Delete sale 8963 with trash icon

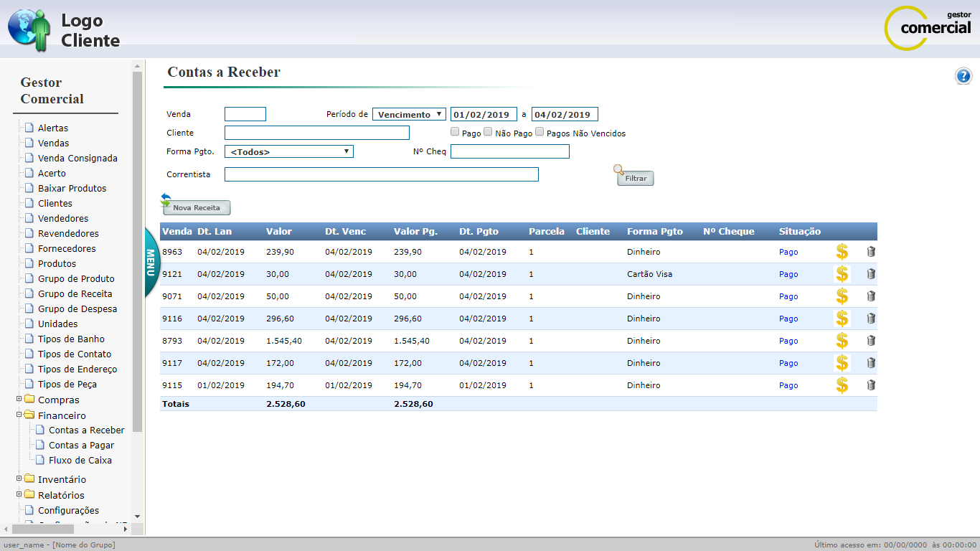[871, 252]
